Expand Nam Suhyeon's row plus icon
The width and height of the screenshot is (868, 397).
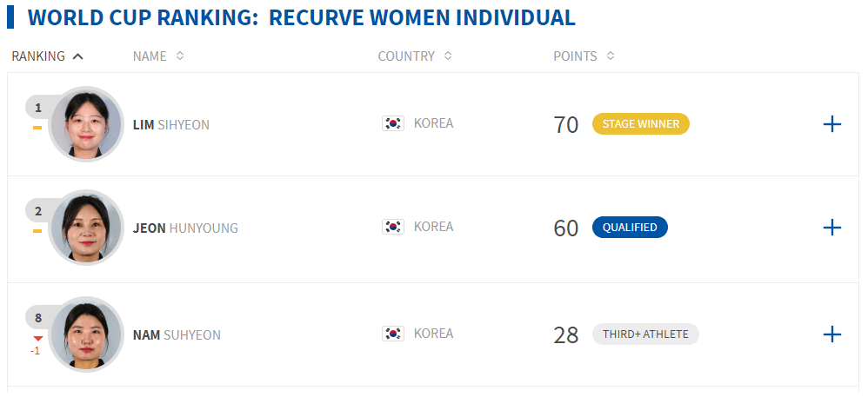tap(832, 334)
